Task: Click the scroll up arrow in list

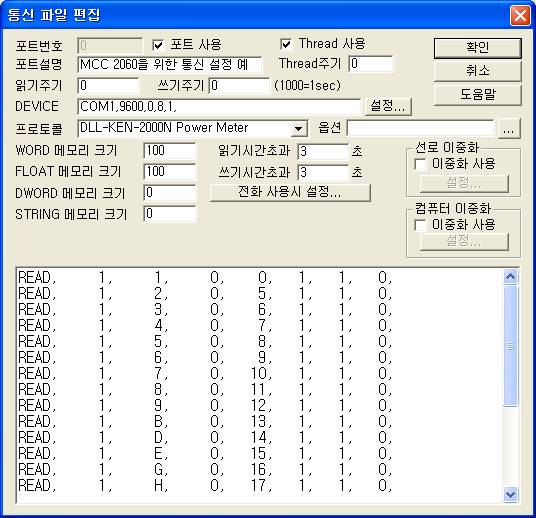Action: click(510, 276)
